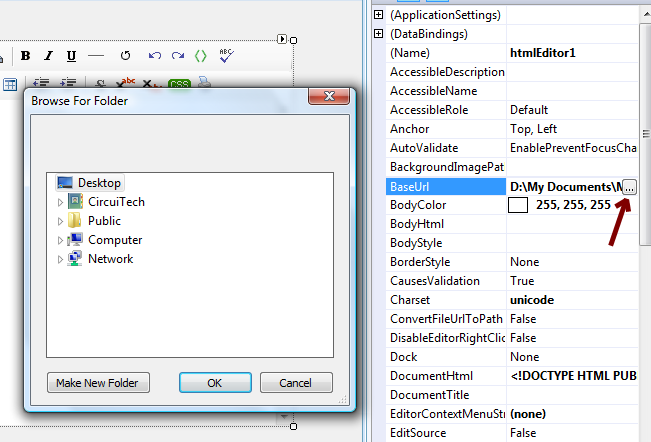
Task: Select the BorderStyle value None
Action: pos(524,262)
